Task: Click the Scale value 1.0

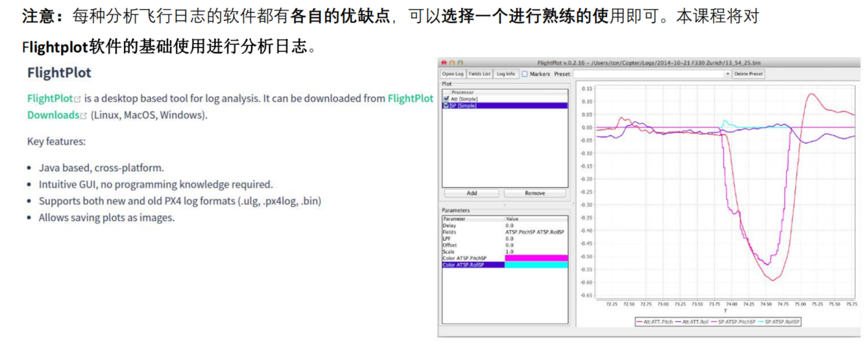Action: [x=509, y=251]
